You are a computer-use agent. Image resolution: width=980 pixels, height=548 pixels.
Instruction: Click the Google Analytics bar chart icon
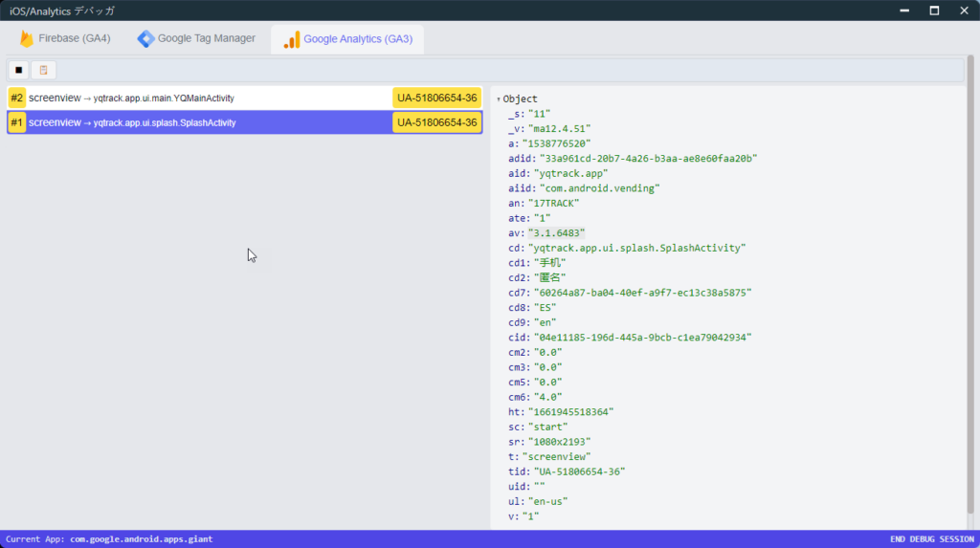(291, 39)
